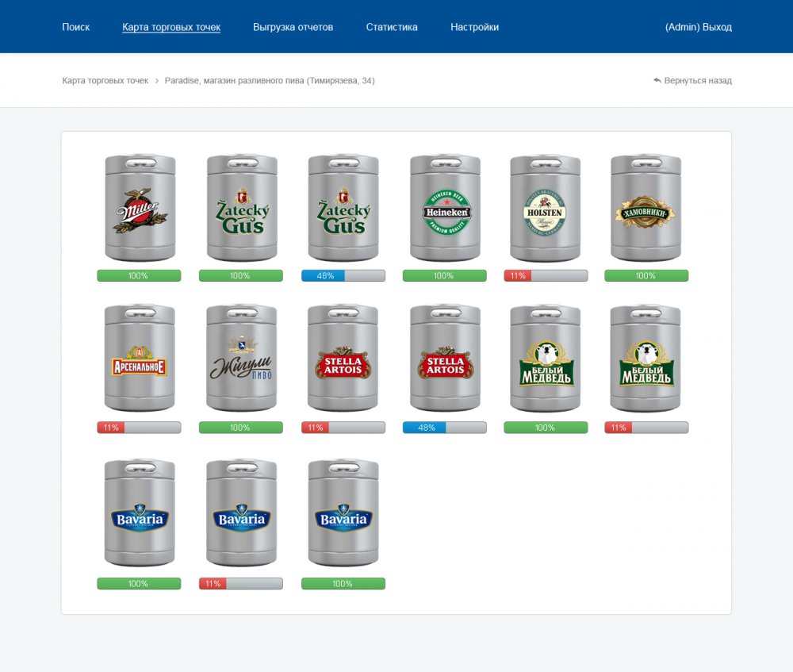
Task: Click the 48% bar under Stella Artois
Action: coord(445,428)
